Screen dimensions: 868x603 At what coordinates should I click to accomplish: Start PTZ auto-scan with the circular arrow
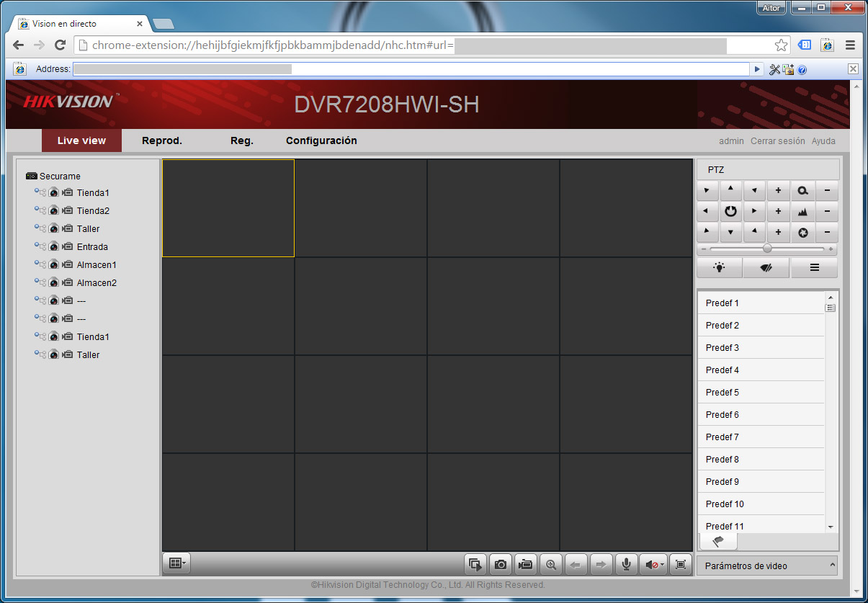coord(730,212)
